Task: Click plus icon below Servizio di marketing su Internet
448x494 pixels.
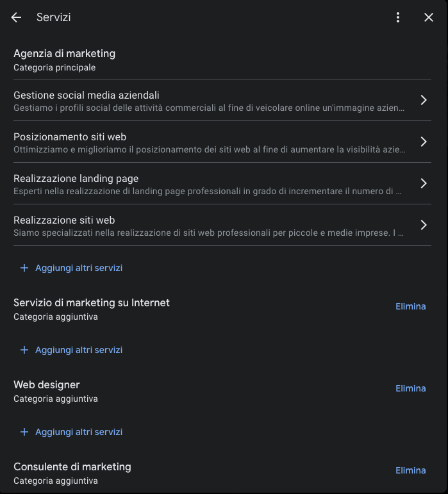Action: (24, 350)
